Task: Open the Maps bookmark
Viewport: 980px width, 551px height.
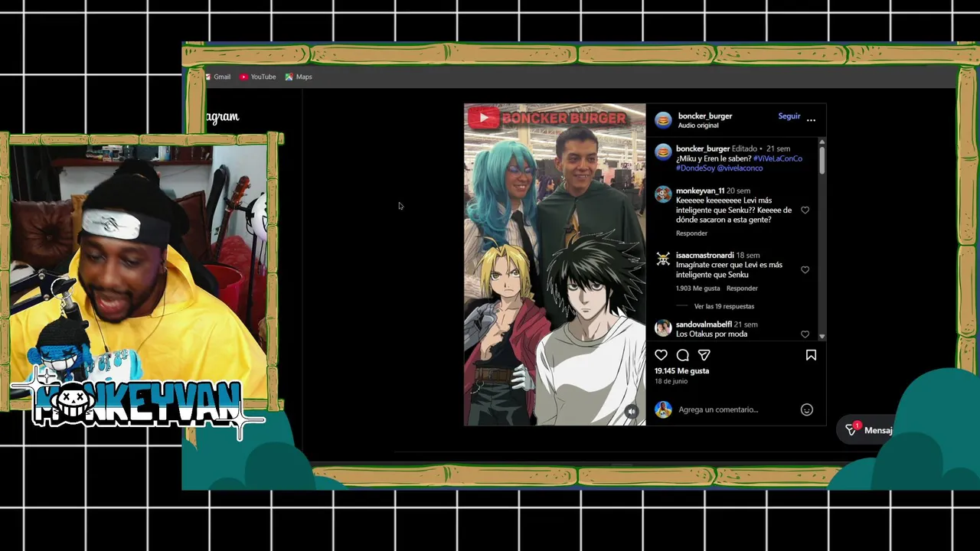Action: 299,77
